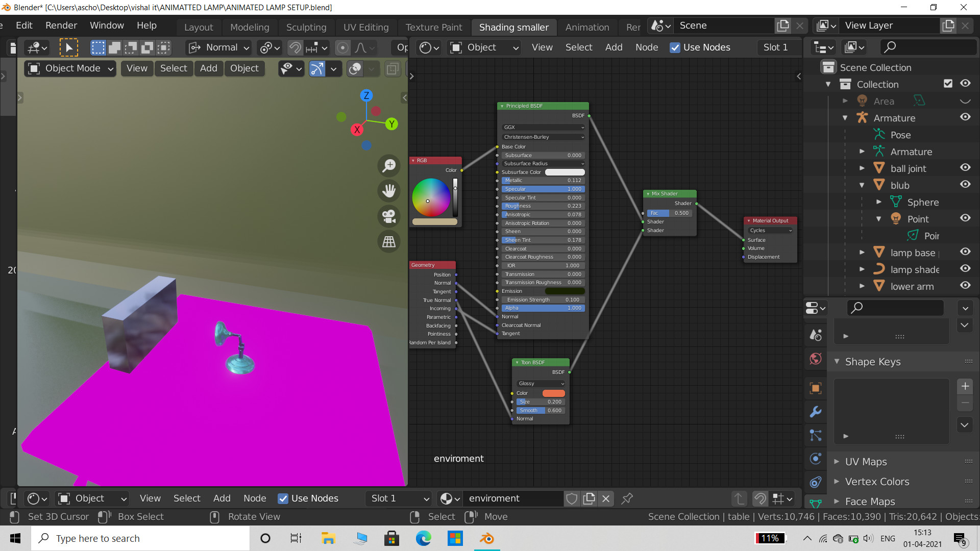This screenshot has height=551, width=980.
Task: Activate the Move hand gizmo in the viewport
Action: 388,191
